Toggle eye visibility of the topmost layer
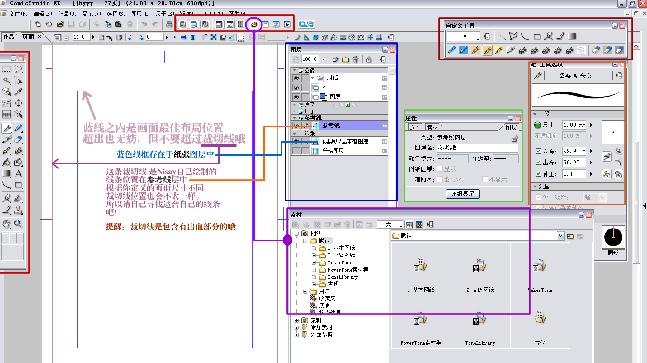 [296, 78]
